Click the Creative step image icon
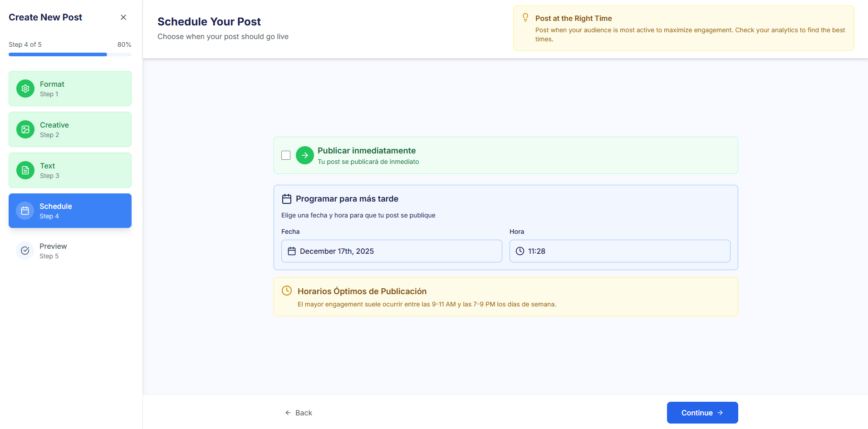The image size is (868, 429). click(25, 129)
